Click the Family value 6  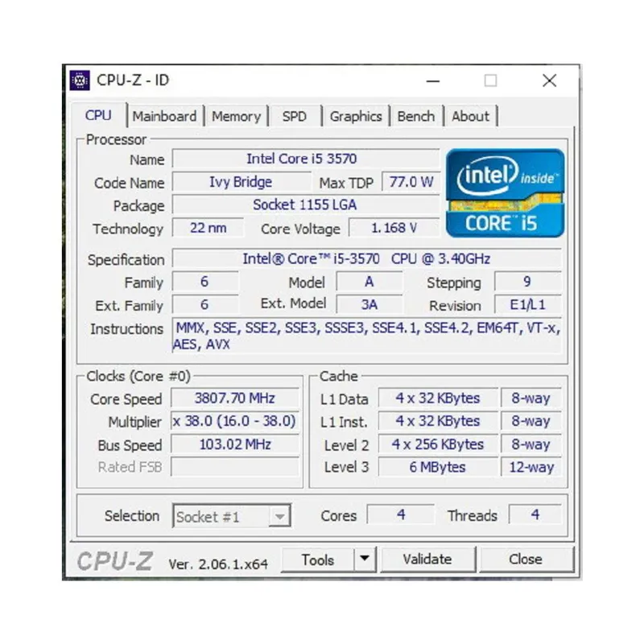click(x=205, y=282)
